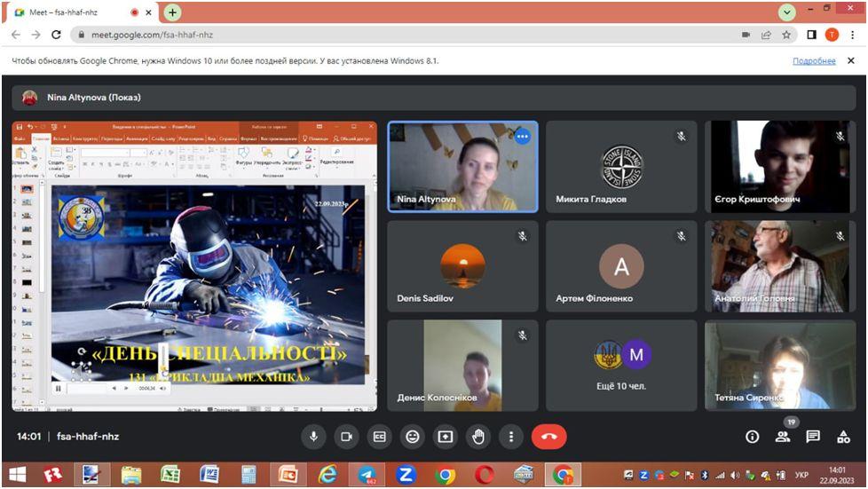868x489 pixels.
Task: Open a new Chrome tab
Action: click(173, 12)
